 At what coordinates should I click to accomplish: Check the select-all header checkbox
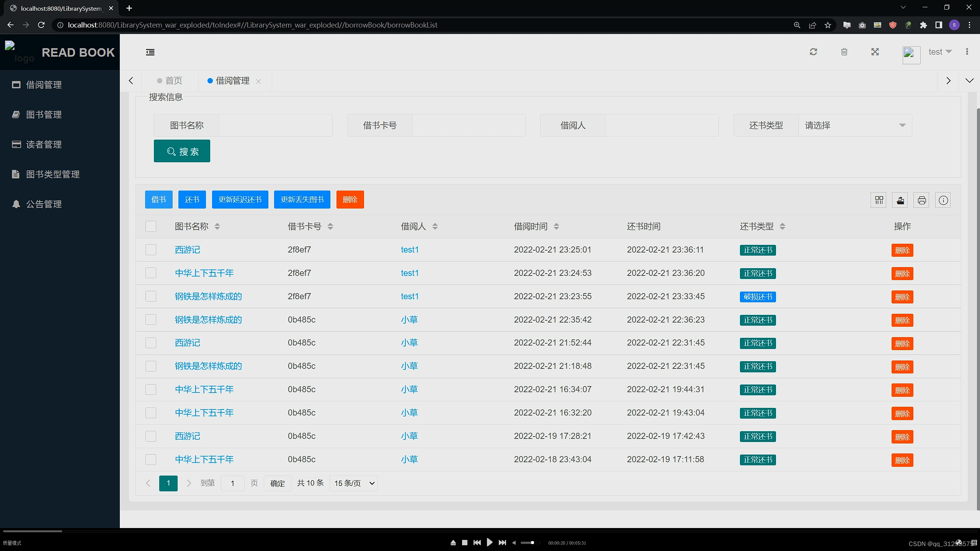(x=151, y=227)
